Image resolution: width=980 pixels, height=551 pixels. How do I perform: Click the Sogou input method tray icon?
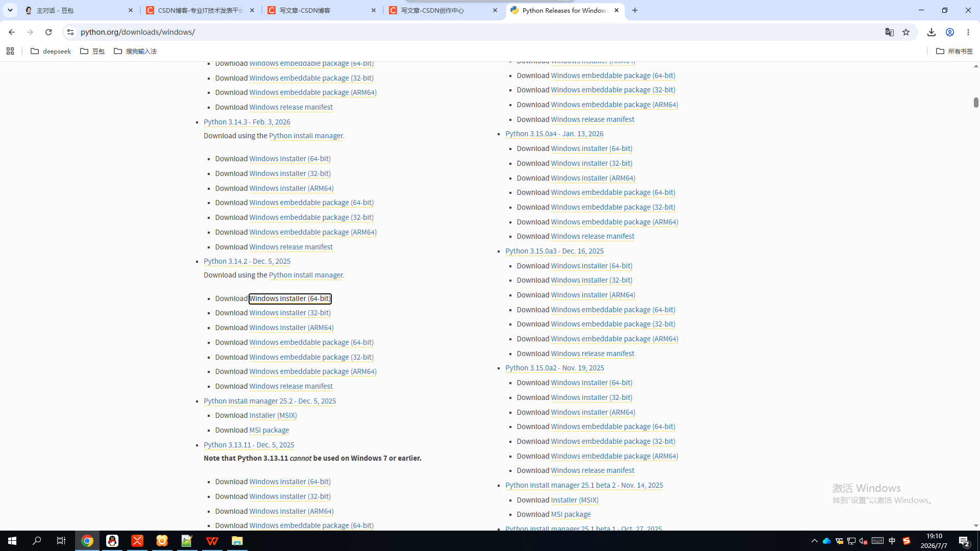[x=906, y=541]
